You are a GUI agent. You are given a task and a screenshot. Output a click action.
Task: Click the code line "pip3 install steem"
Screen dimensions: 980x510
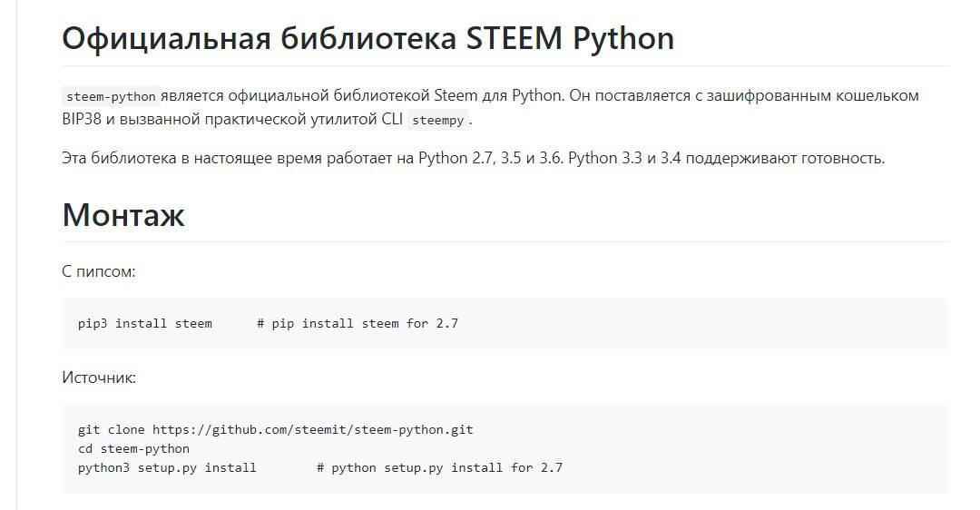(x=145, y=324)
